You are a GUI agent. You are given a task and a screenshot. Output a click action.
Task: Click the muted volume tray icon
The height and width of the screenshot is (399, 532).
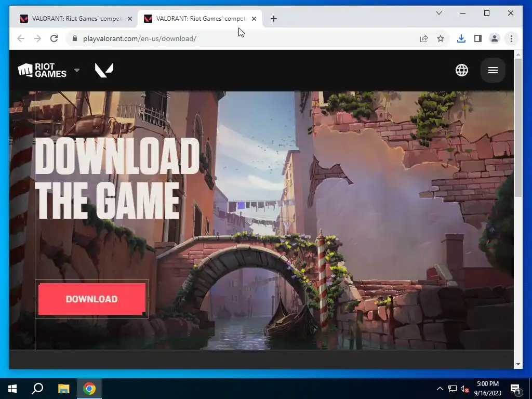click(x=465, y=389)
